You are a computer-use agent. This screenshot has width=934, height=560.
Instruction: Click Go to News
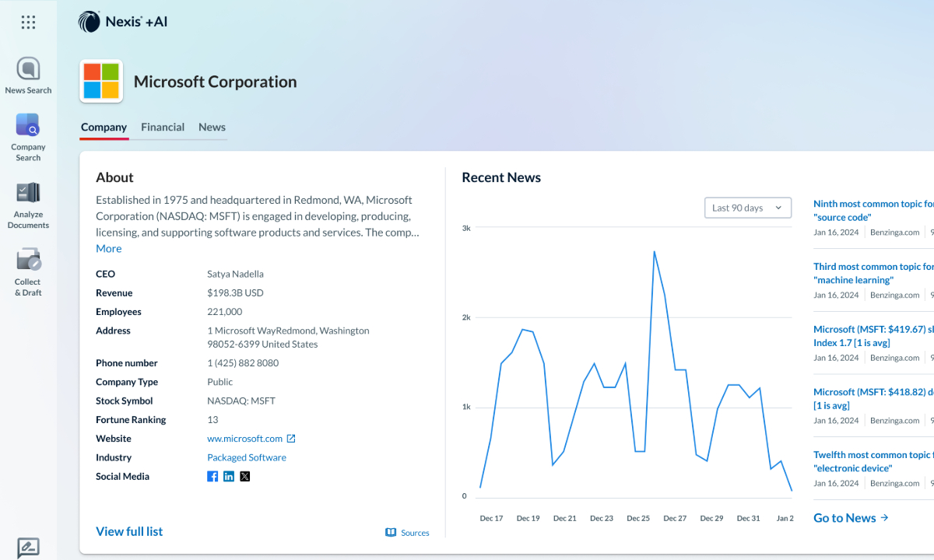850,517
